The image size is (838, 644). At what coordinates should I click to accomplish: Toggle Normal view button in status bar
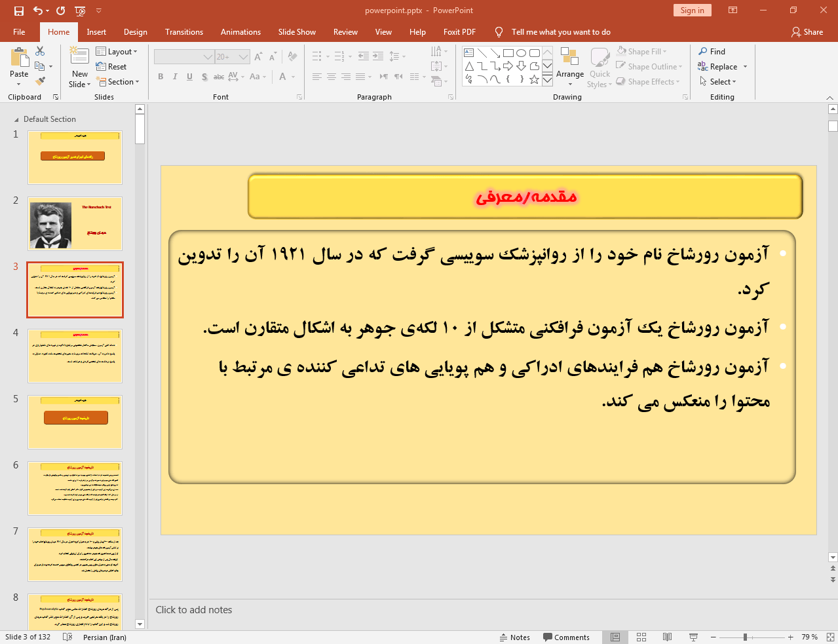(615, 637)
